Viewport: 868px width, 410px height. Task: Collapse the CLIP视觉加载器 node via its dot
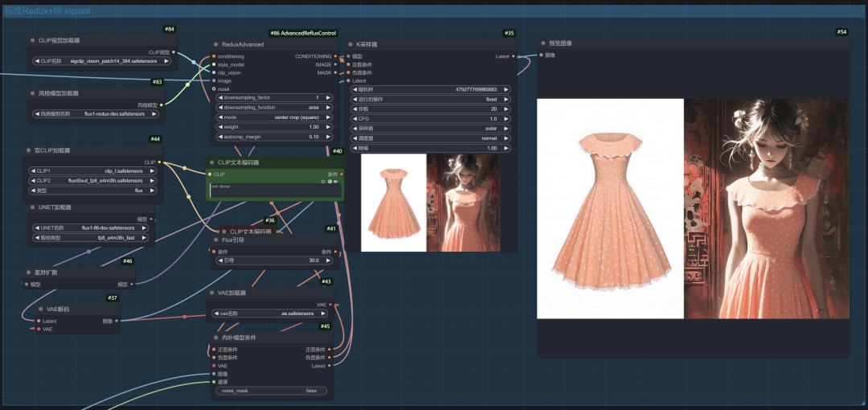(x=33, y=40)
